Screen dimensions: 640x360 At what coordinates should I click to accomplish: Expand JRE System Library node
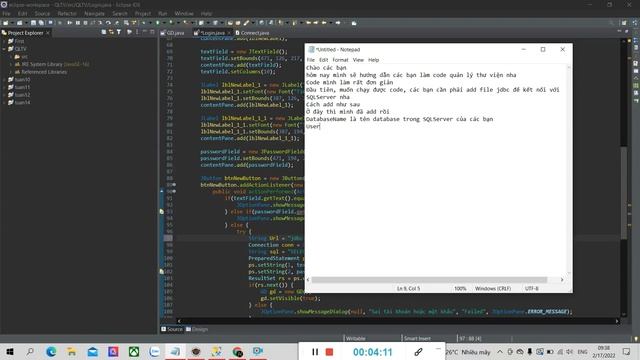pos(11,64)
